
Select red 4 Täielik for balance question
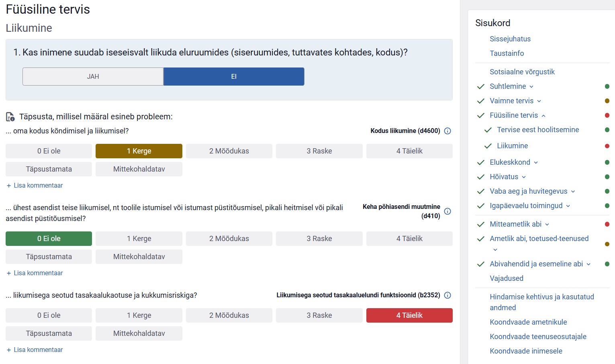[x=409, y=315]
